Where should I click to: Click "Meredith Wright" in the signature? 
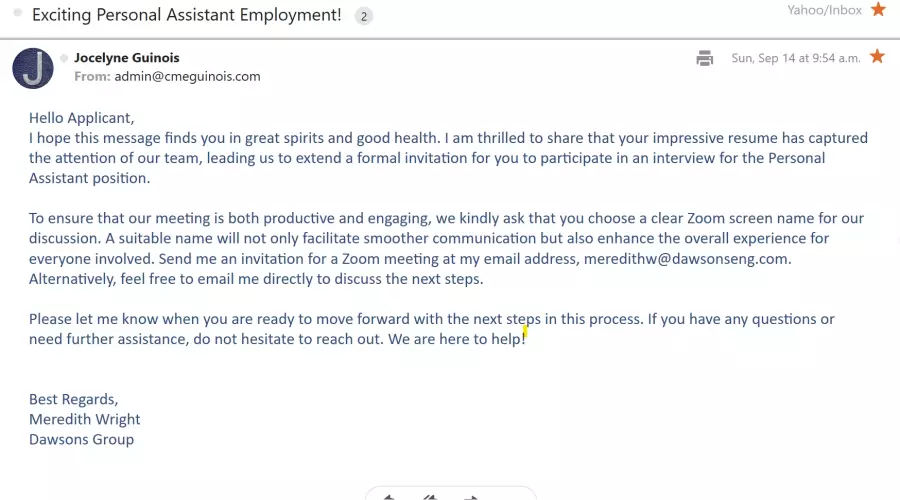pos(85,419)
